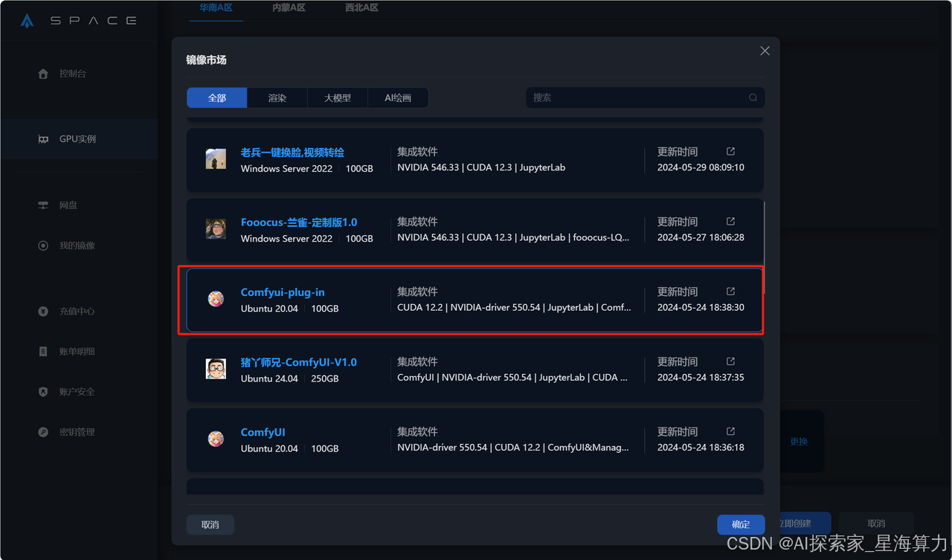This screenshot has height=560, width=952.
Task: Click update time 2024-05-27 18:06:28
Action: (x=701, y=237)
